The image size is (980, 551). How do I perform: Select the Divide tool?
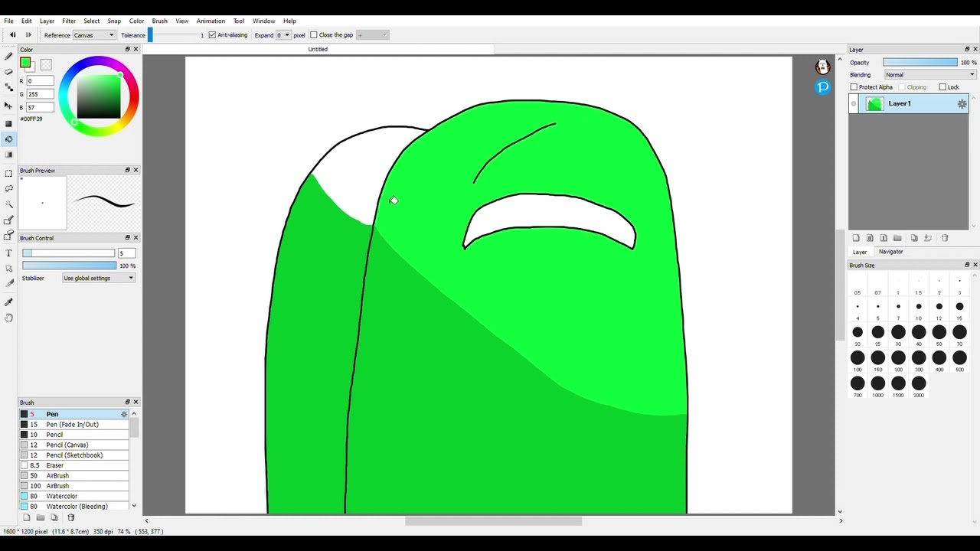8,283
